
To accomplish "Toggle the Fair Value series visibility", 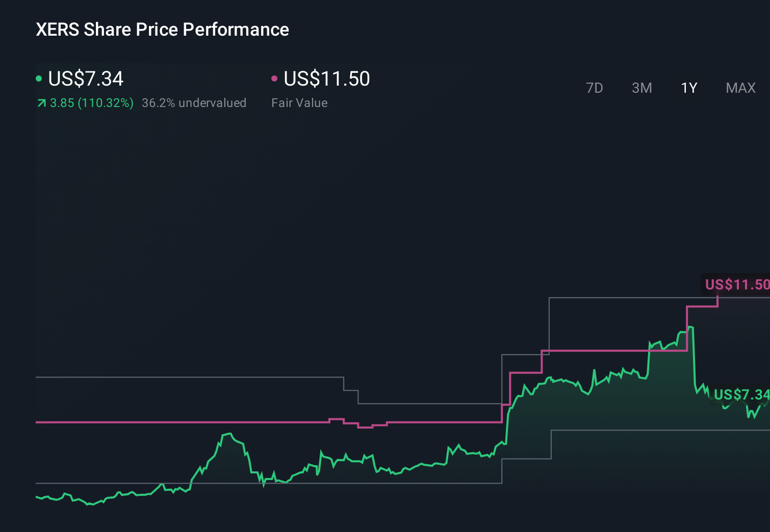I will [x=275, y=78].
